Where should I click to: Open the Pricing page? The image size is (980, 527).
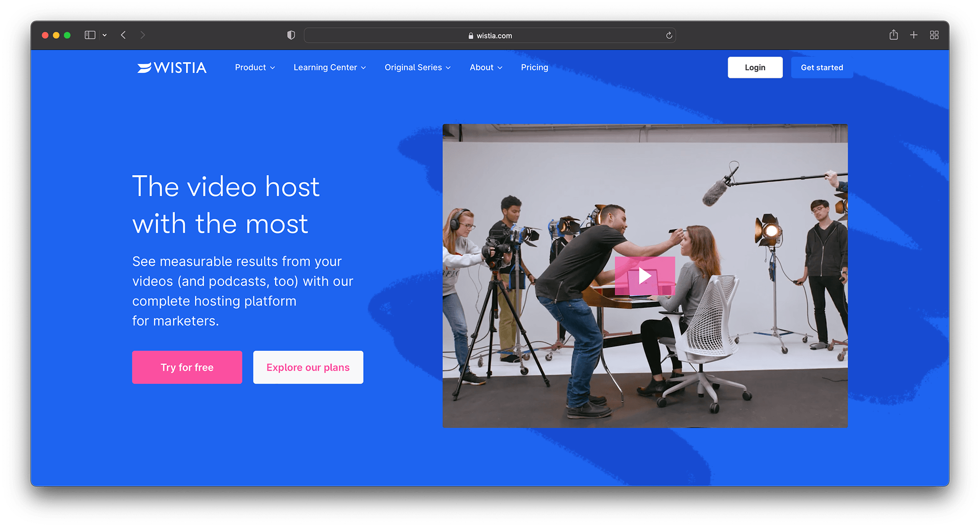534,67
